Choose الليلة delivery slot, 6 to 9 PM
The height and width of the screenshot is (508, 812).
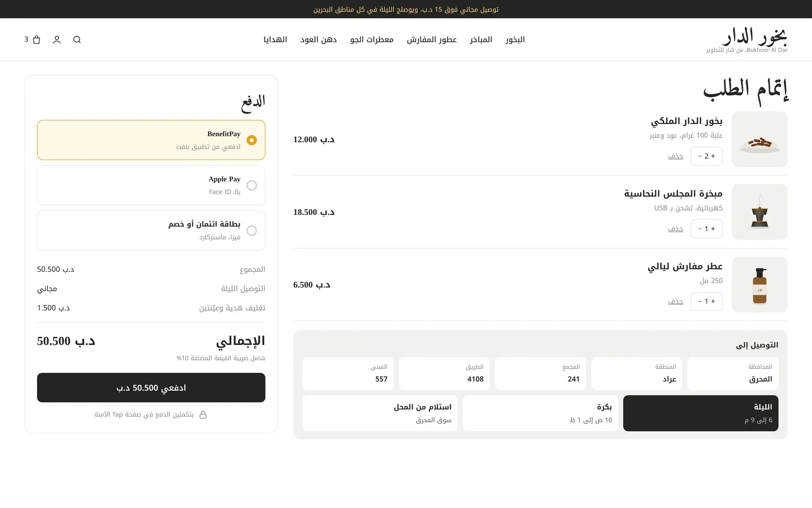701,414
